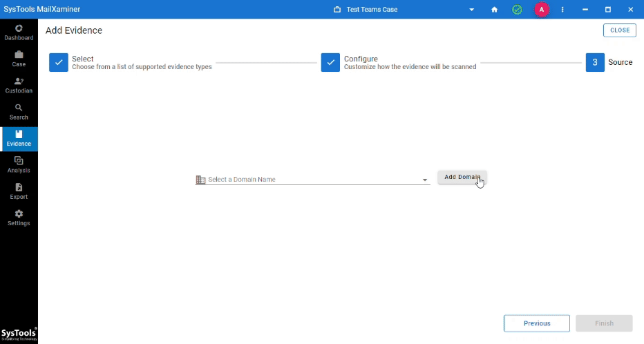This screenshot has height=344, width=644.
Task: Go back with the Previous button
Action: coord(537,323)
